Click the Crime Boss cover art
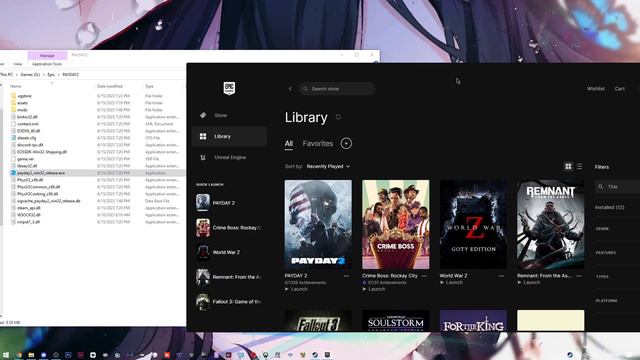 coord(396,224)
